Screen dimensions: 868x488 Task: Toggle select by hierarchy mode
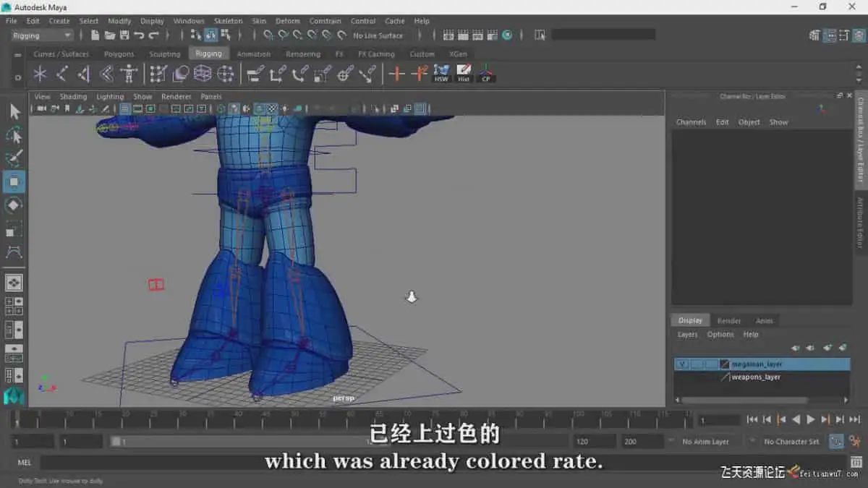(x=196, y=35)
